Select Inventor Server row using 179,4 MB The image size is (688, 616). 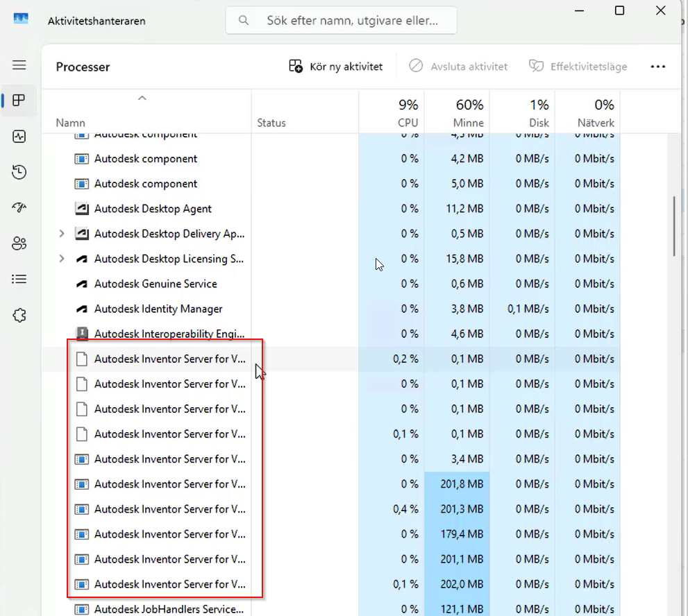click(331, 534)
